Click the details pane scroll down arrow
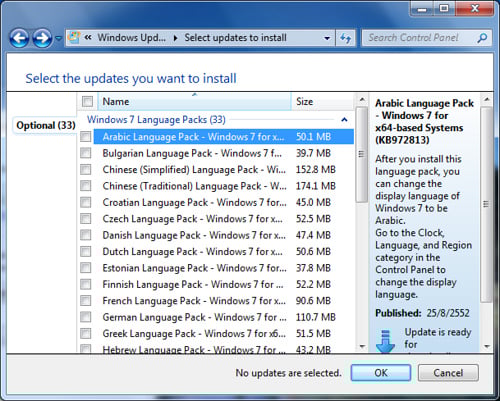The width and height of the screenshot is (500, 401). [487, 346]
